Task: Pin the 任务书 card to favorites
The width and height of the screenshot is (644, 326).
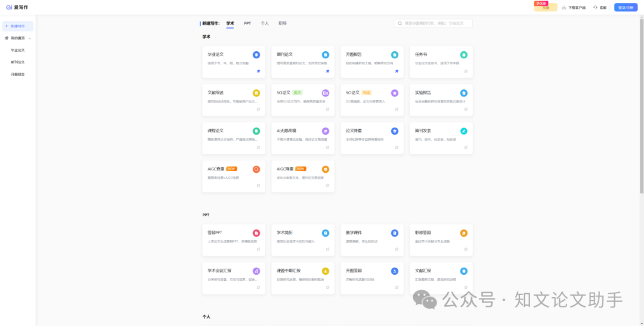Action: 466,71
